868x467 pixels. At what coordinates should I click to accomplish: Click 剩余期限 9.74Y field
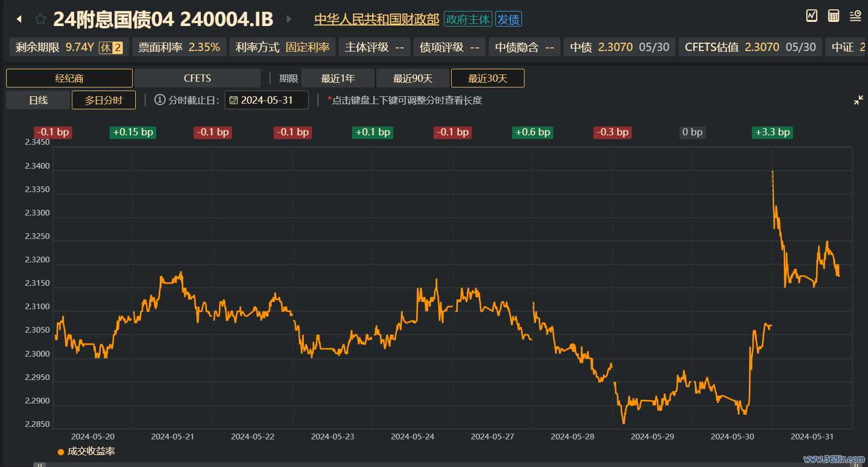(69, 47)
